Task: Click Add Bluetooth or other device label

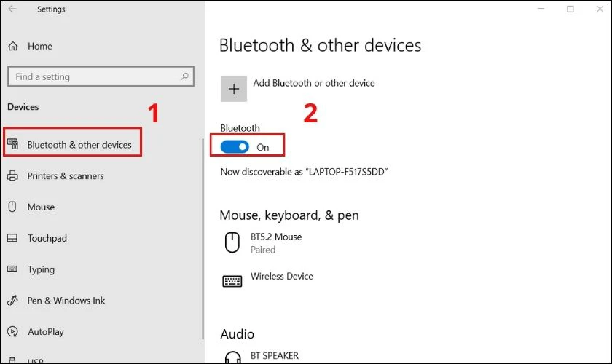Action: [313, 83]
